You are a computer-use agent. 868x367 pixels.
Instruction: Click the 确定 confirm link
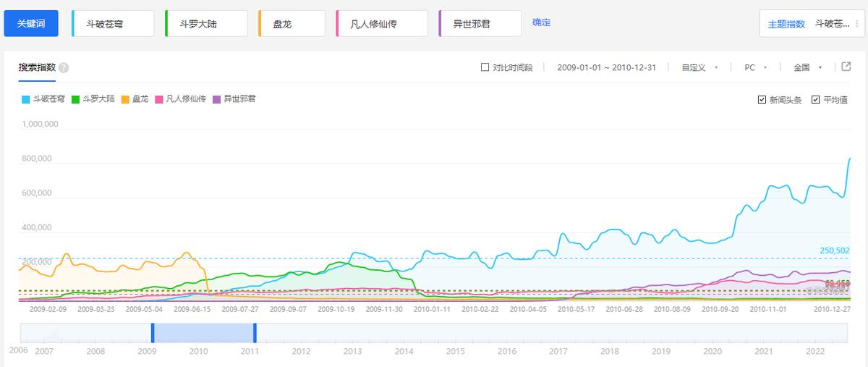(x=541, y=22)
